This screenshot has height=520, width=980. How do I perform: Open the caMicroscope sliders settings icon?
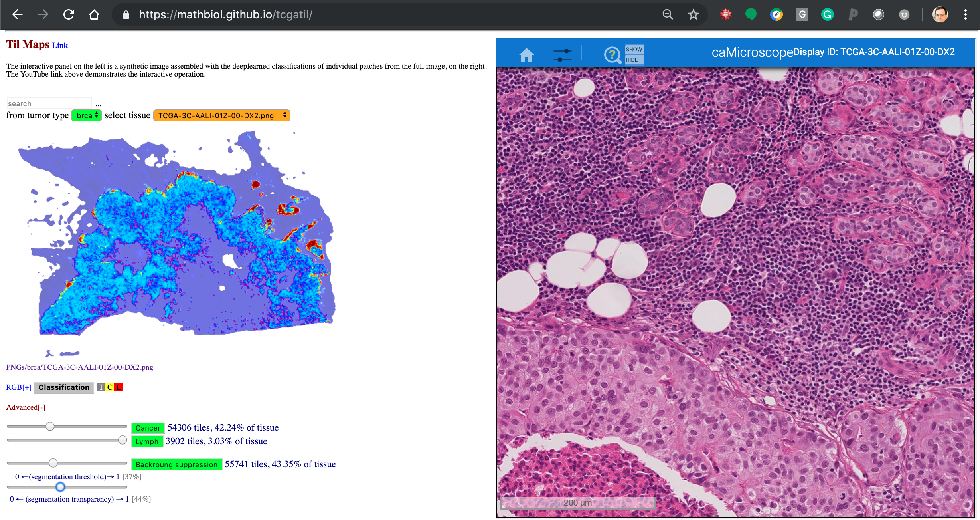[x=562, y=55]
